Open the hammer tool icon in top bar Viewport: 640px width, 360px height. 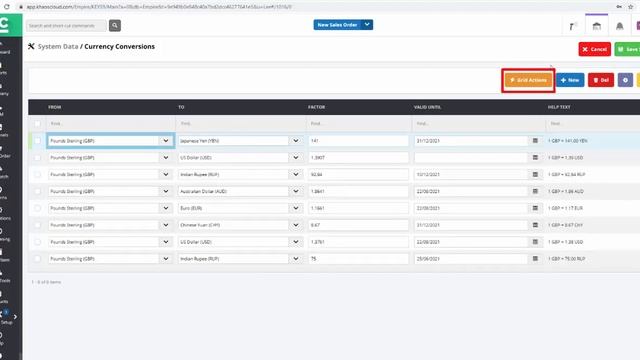[x=572, y=27]
